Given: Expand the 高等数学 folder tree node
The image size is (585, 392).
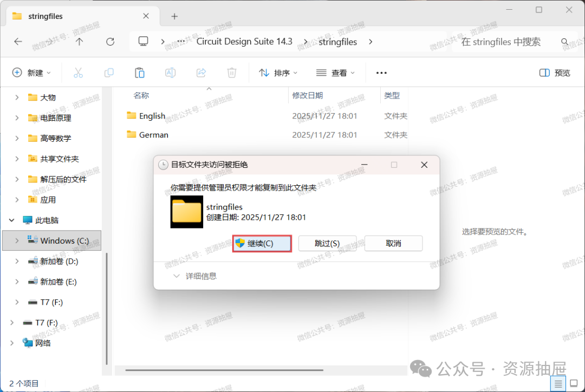Looking at the screenshot, I should point(17,139).
